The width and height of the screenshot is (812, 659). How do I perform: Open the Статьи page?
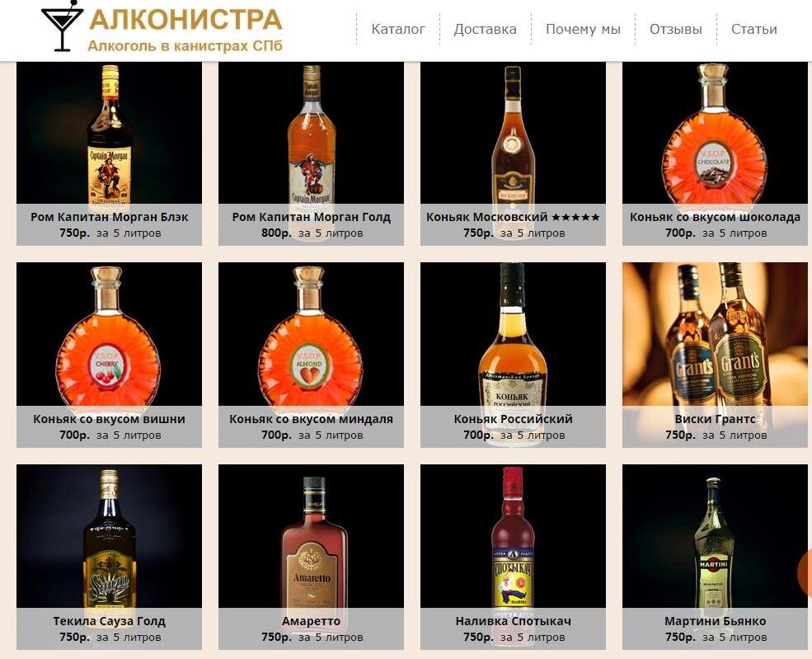(754, 29)
